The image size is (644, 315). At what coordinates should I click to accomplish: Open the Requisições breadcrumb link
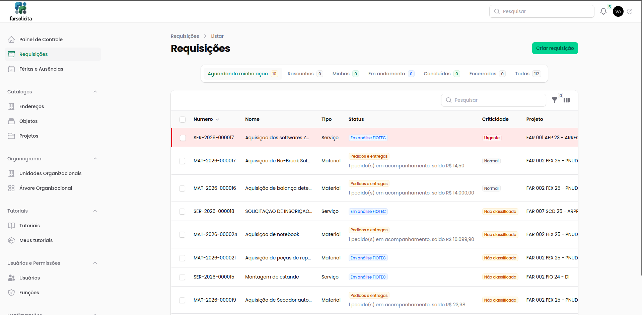[185, 36]
